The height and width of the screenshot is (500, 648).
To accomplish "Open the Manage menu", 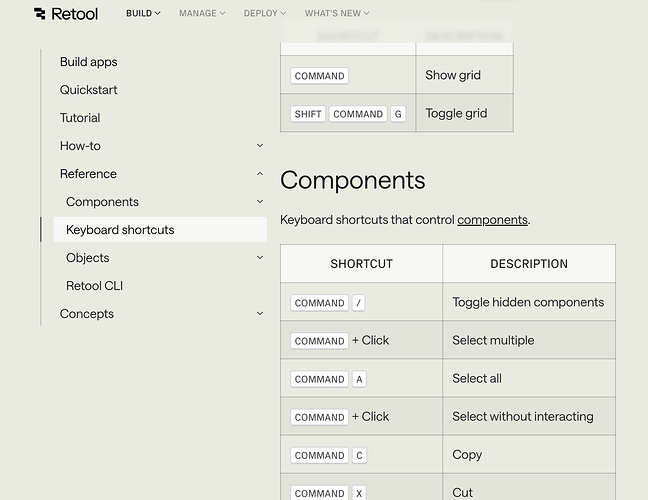I will click(202, 14).
